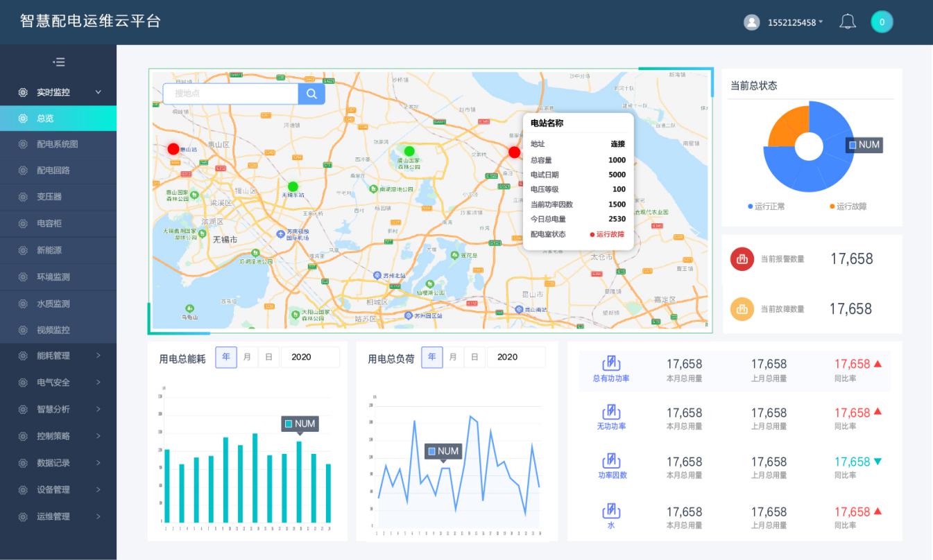933x560 pixels.
Task: Collapse the sidebar with the hamburger icon
Action: coord(59,62)
